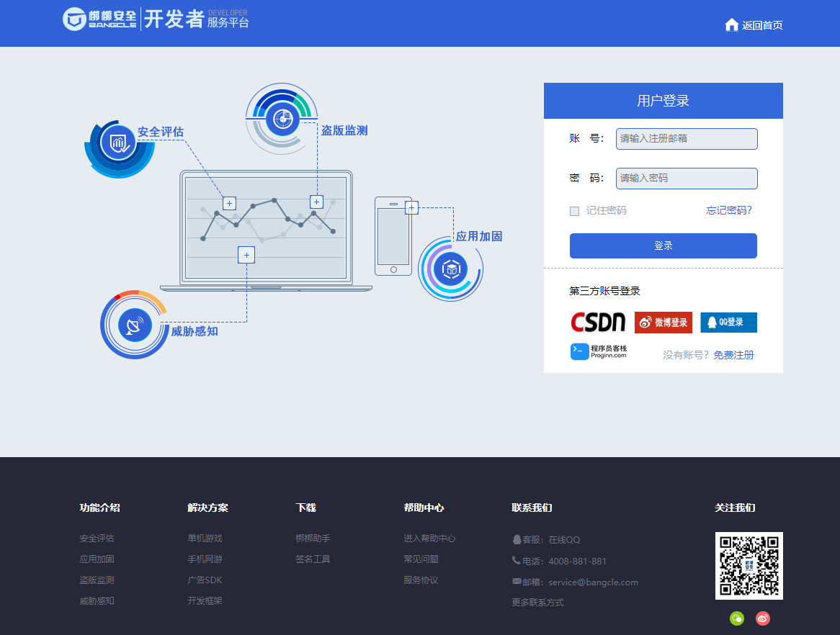
Task: Click the account email input field
Action: [x=686, y=138]
